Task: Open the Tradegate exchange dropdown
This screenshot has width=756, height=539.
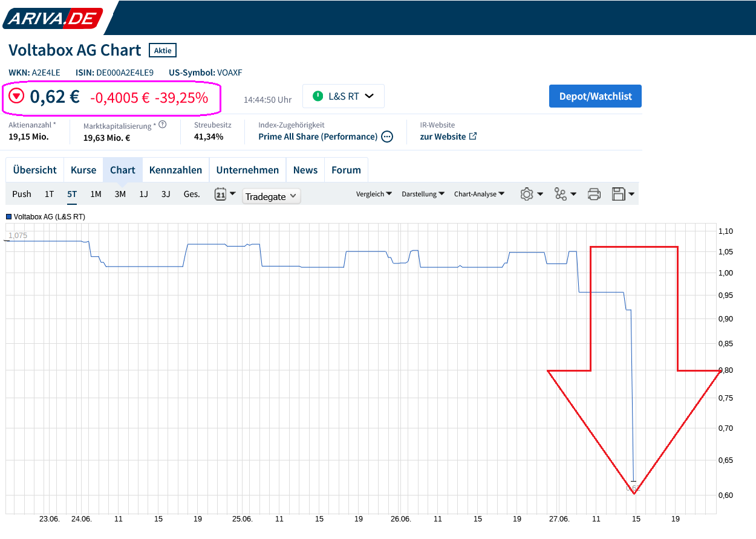Action: point(271,196)
